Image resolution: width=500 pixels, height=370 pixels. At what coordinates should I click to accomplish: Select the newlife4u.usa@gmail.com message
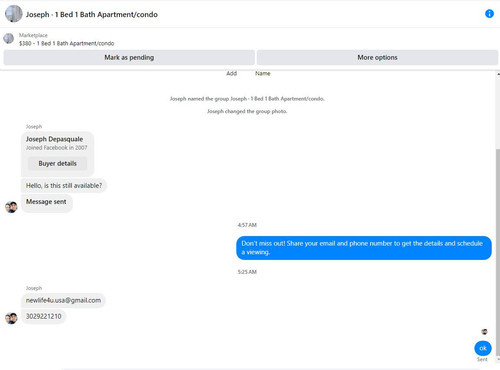click(63, 300)
